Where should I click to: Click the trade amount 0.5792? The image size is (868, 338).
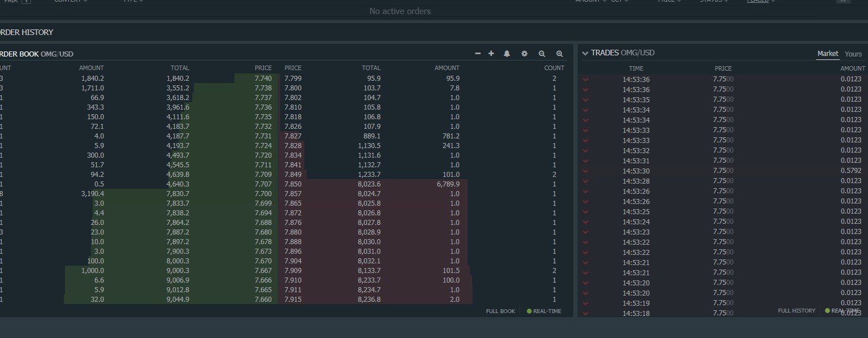click(x=851, y=171)
